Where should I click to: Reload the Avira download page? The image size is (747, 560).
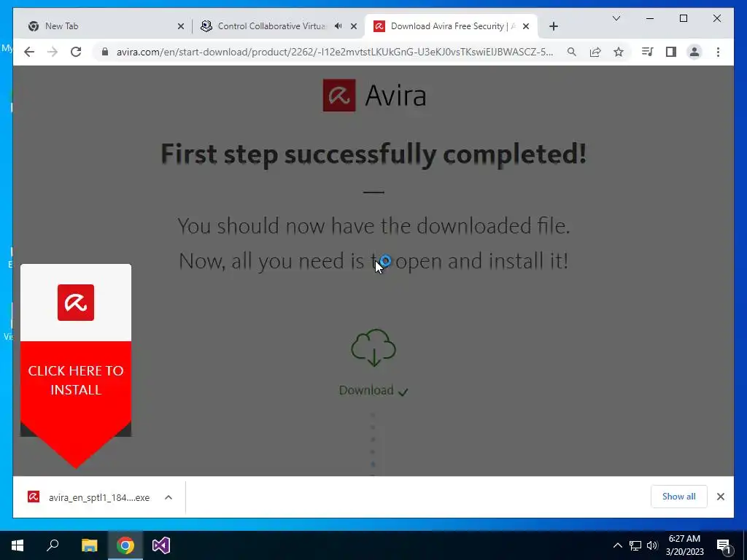coord(76,52)
